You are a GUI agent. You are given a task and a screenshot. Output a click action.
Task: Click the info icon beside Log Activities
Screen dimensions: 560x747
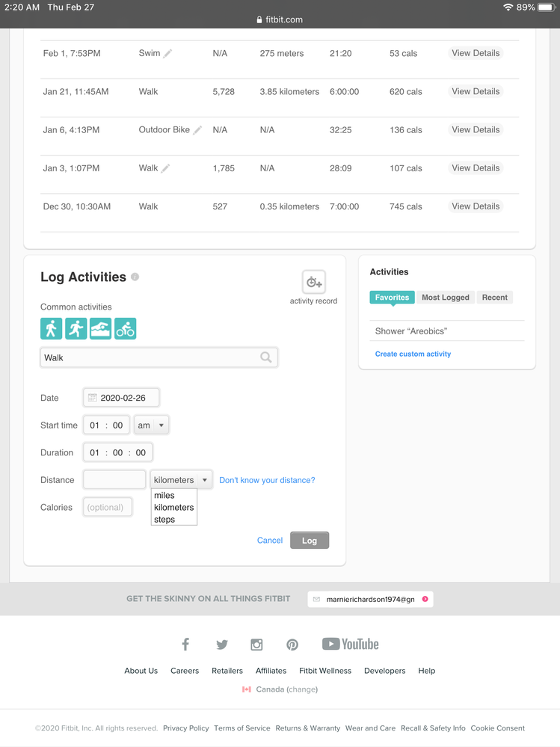coord(135,277)
